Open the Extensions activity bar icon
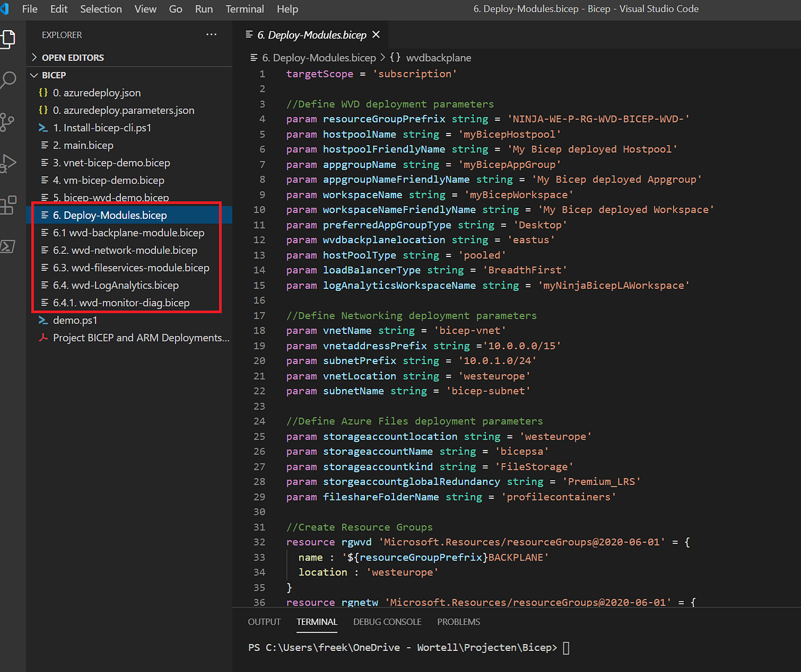This screenshot has height=672, width=801. (x=8, y=205)
